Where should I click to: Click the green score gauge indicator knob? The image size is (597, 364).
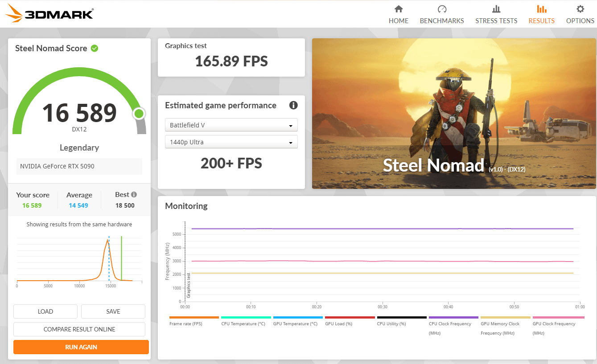(x=139, y=114)
